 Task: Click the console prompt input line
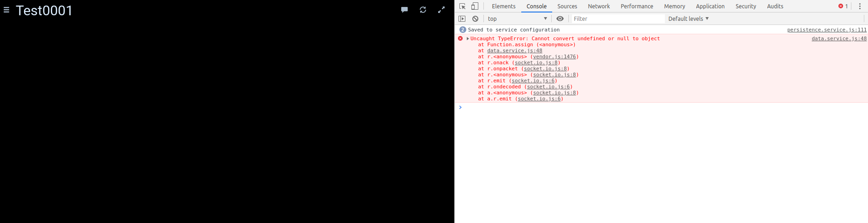663,107
